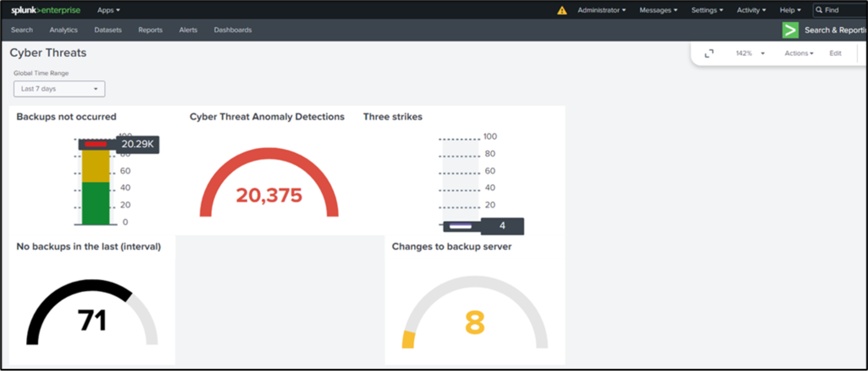Image resolution: width=868 pixels, height=371 pixels.
Task: Open the Reports tab
Action: pos(150,30)
